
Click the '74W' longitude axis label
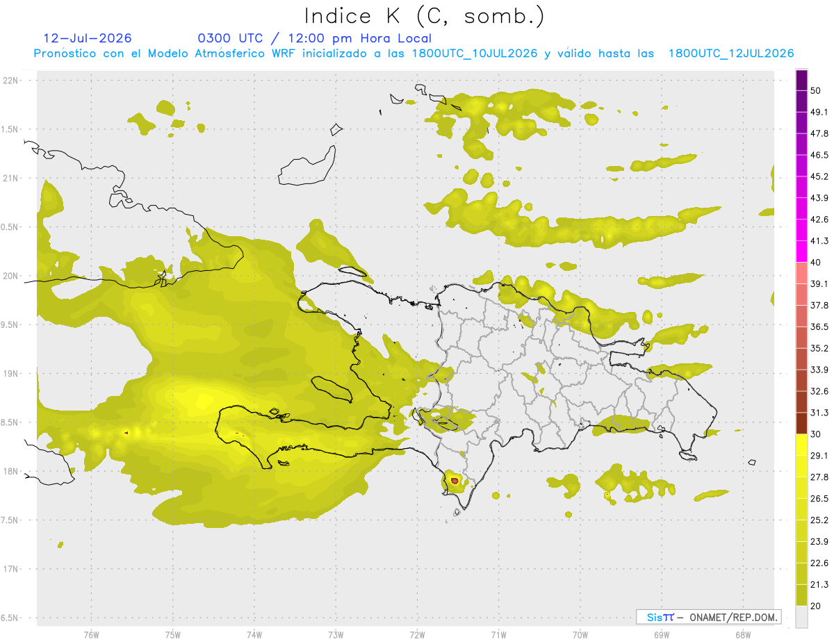pos(254,635)
